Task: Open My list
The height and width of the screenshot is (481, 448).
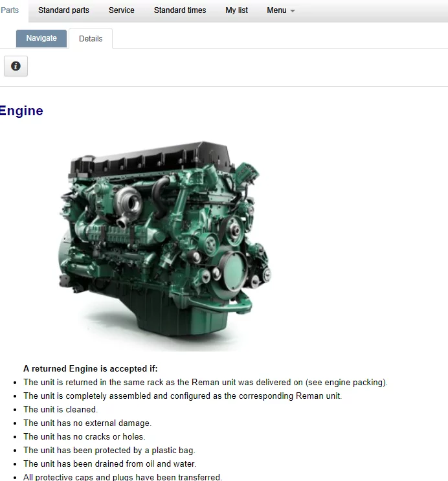Action: [x=236, y=10]
